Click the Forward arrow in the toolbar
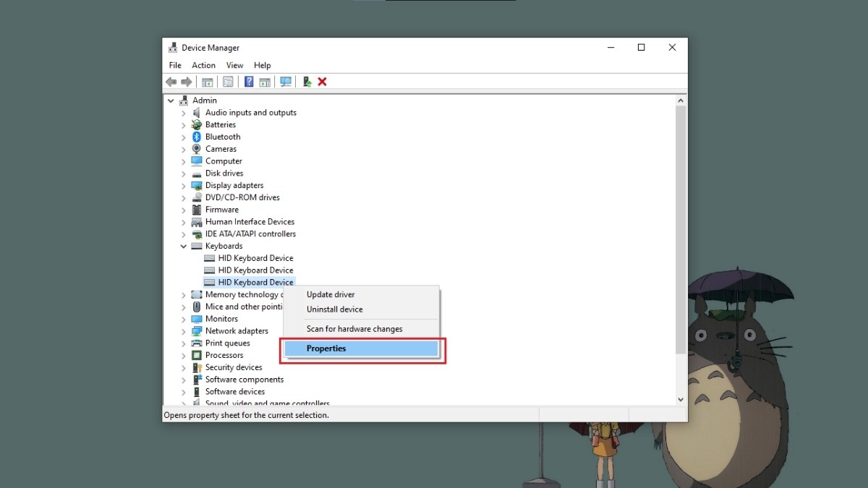The image size is (868, 488). click(186, 82)
